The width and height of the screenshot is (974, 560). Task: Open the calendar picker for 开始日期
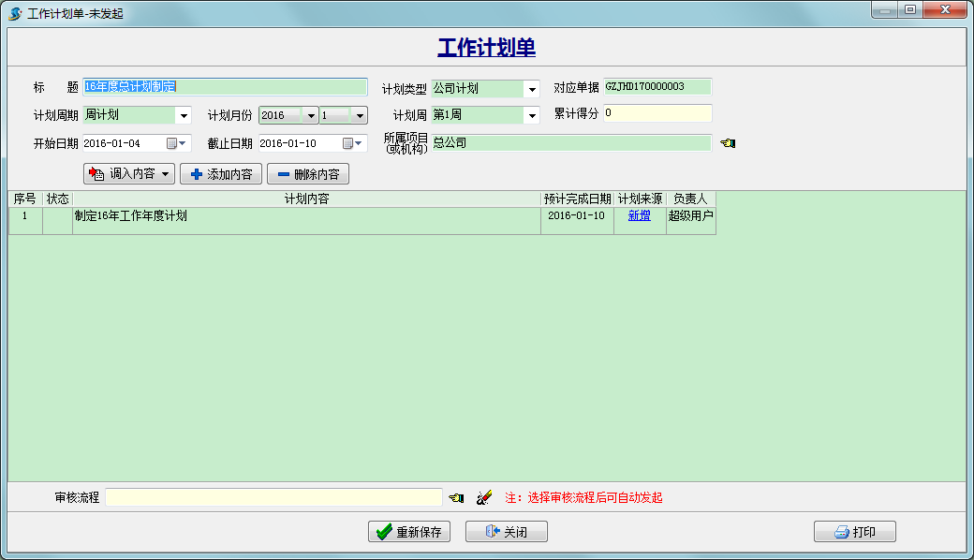176,143
